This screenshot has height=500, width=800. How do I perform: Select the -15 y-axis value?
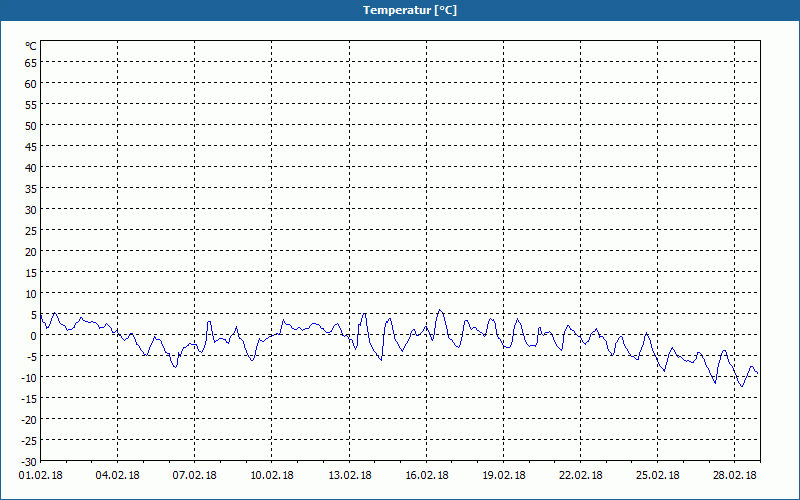(x=29, y=399)
